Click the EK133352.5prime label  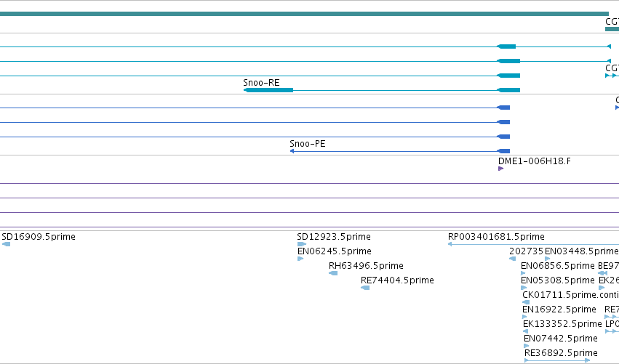point(562,324)
